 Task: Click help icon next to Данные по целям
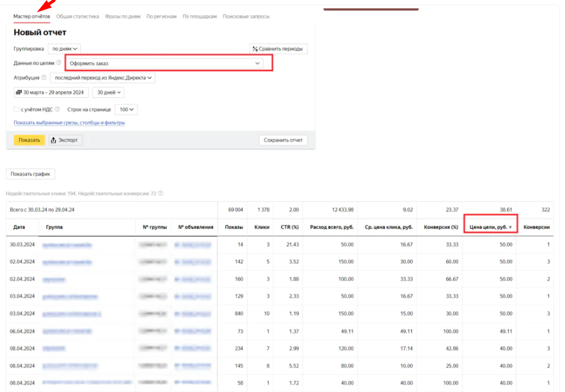[59, 63]
